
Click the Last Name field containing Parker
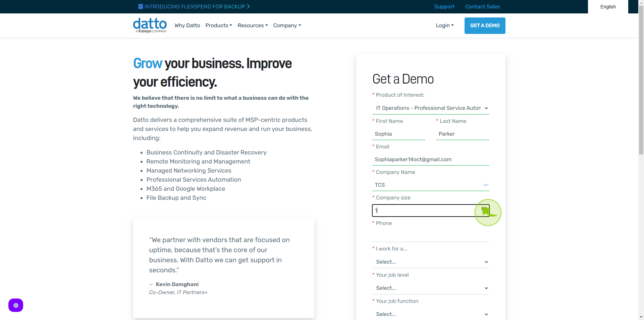463,134
